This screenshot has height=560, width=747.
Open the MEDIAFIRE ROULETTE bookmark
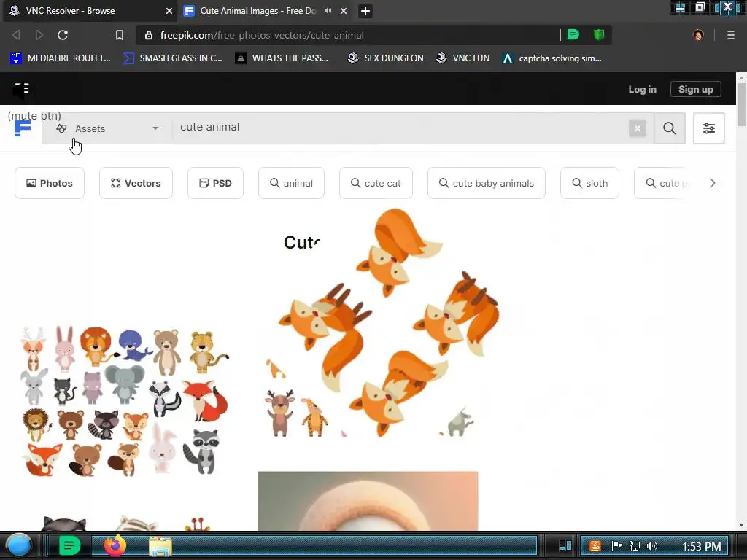click(60, 58)
